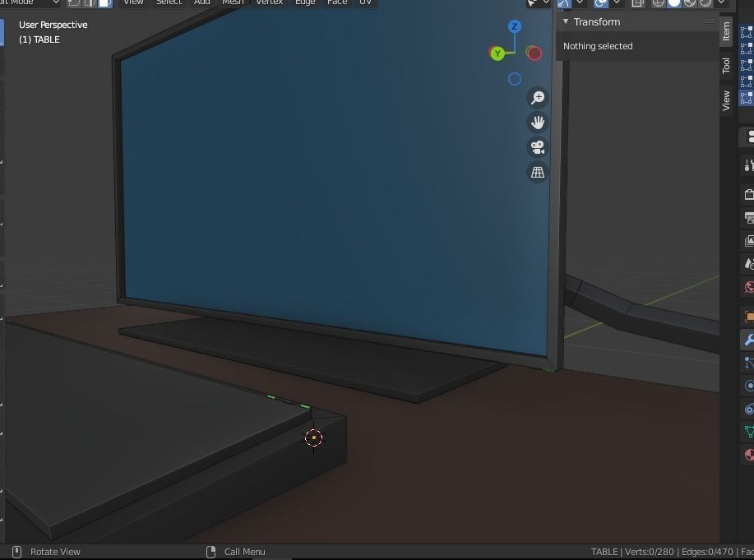754x560 pixels.
Task: Open gizmo options dropdown arrow
Action: (x=580, y=3)
